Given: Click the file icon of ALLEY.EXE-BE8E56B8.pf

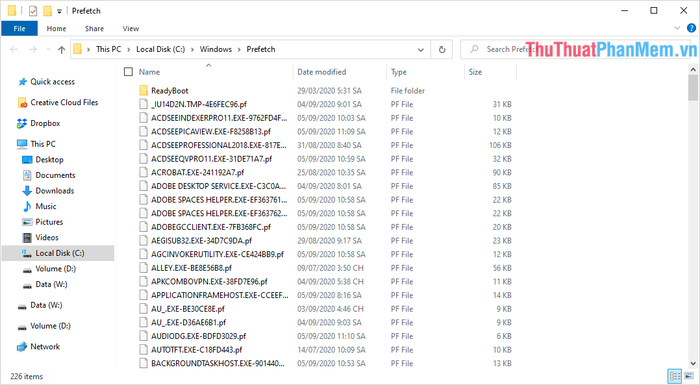Looking at the screenshot, I should [143, 268].
